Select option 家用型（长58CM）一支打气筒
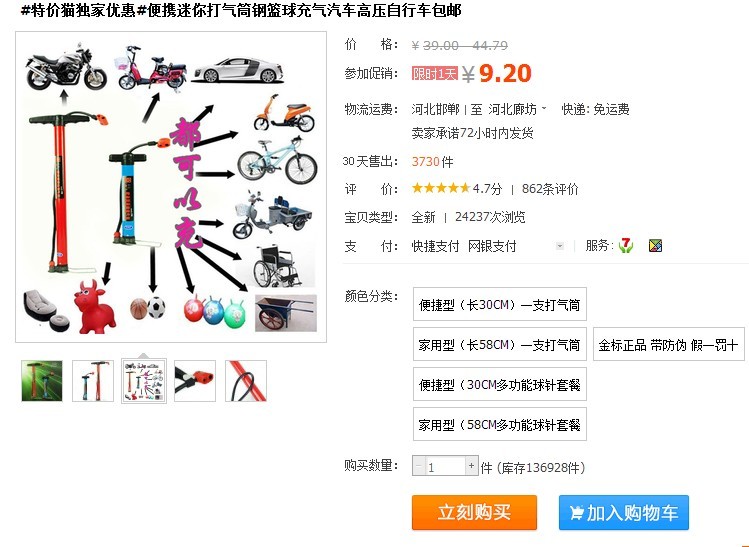749x547 pixels. (x=500, y=344)
